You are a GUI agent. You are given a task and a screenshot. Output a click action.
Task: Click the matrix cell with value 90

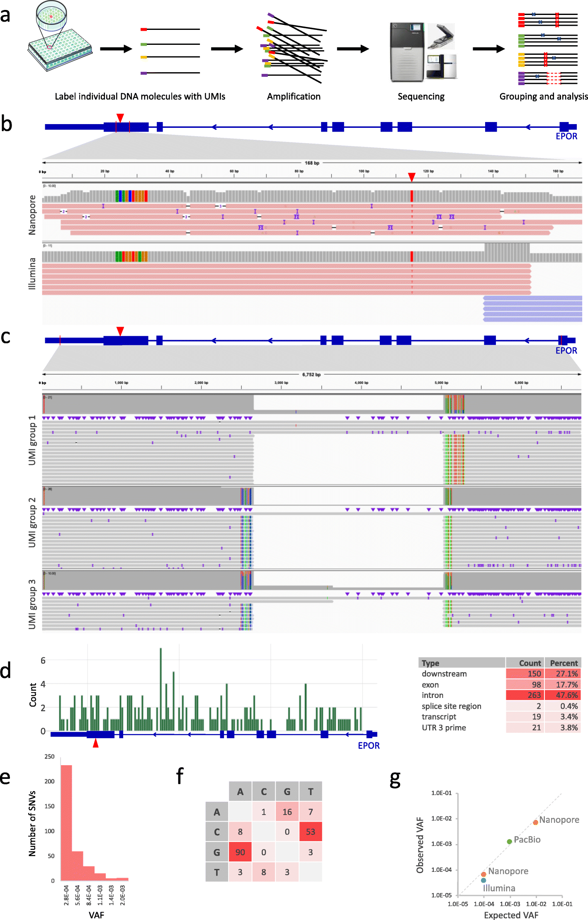pyautogui.click(x=240, y=852)
